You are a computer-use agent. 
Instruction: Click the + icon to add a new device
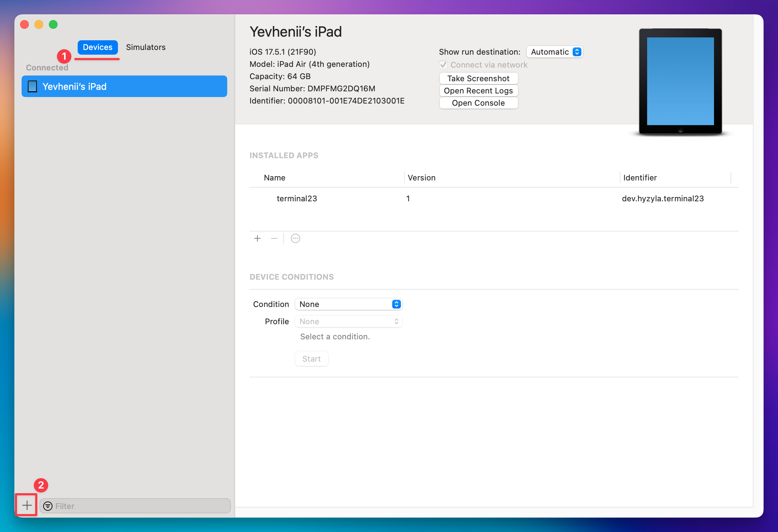pos(26,505)
